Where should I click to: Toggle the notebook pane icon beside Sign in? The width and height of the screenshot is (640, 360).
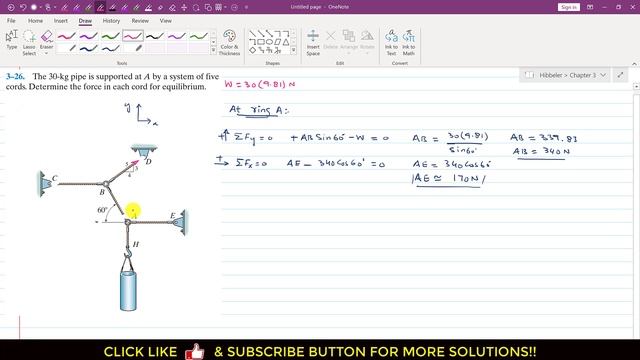(590, 7)
